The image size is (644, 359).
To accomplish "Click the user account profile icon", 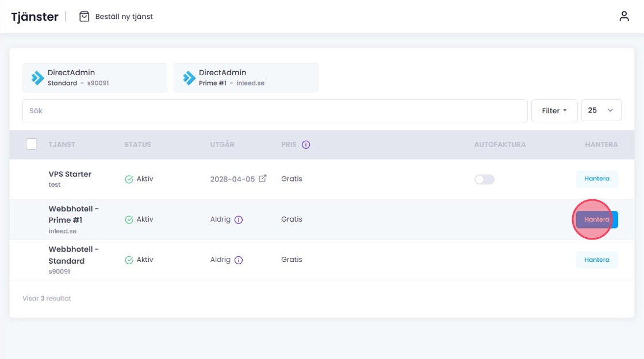I will (x=624, y=17).
